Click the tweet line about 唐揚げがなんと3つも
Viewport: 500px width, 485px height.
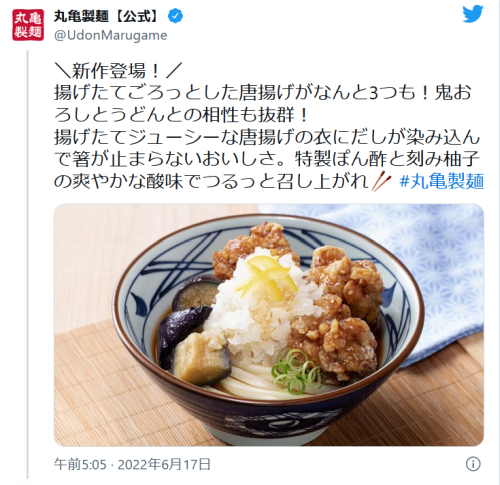(263, 93)
